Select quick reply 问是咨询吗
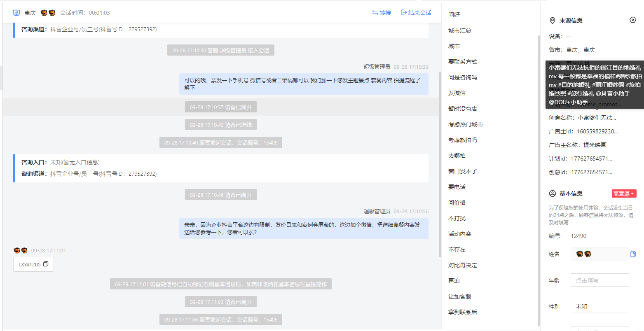Image resolution: width=644 pixels, height=331 pixels. 463,77
